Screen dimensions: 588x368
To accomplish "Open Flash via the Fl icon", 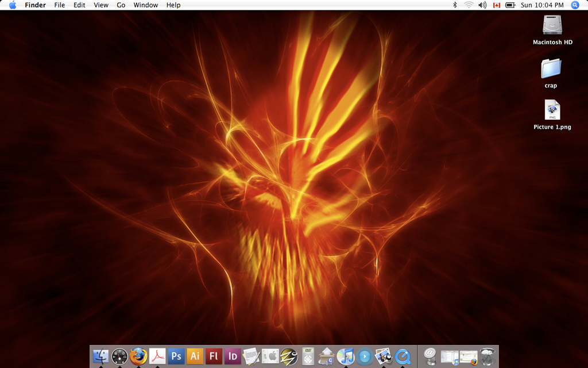I will click(x=214, y=356).
